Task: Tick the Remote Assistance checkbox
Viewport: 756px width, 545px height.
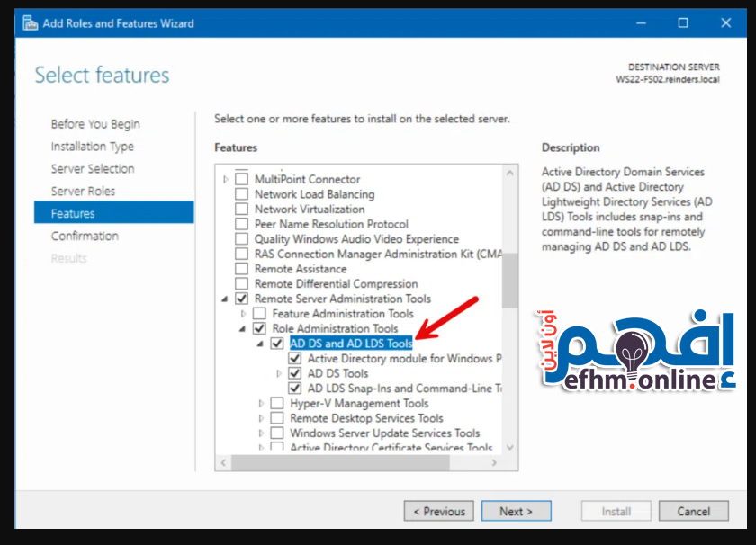Action: pyautogui.click(x=241, y=269)
